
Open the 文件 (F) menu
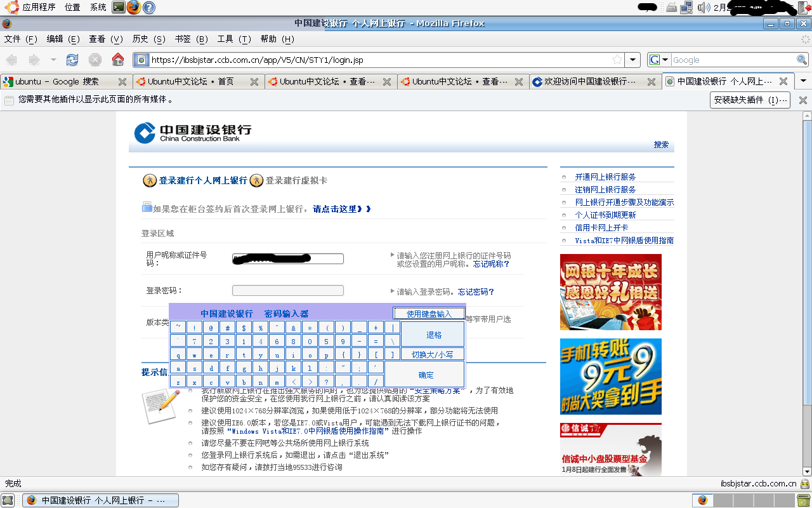click(20, 39)
